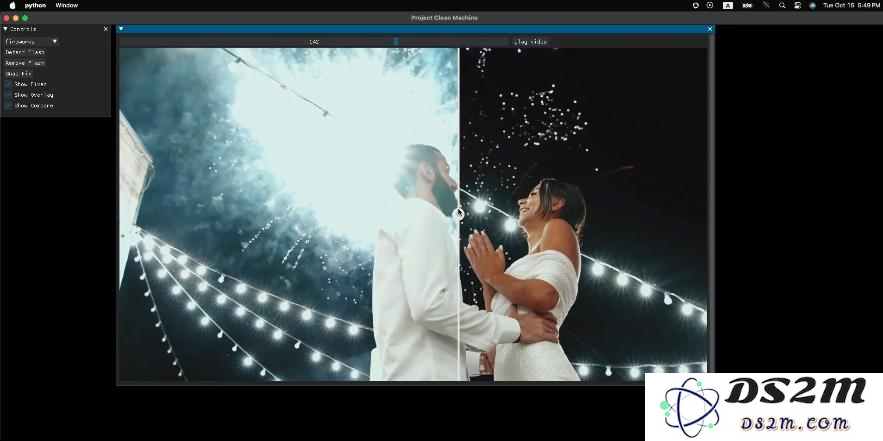Screen dimensions: 883x441
Task: Open Spotlight search in menu bar
Action: (x=782, y=5)
